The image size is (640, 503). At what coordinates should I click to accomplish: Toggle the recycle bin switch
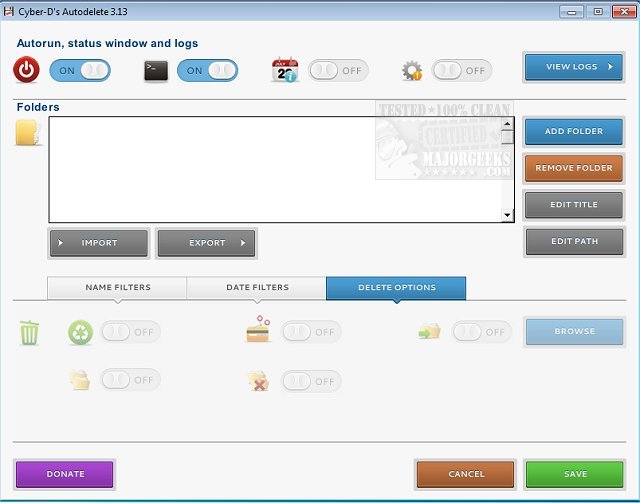[131, 332]
